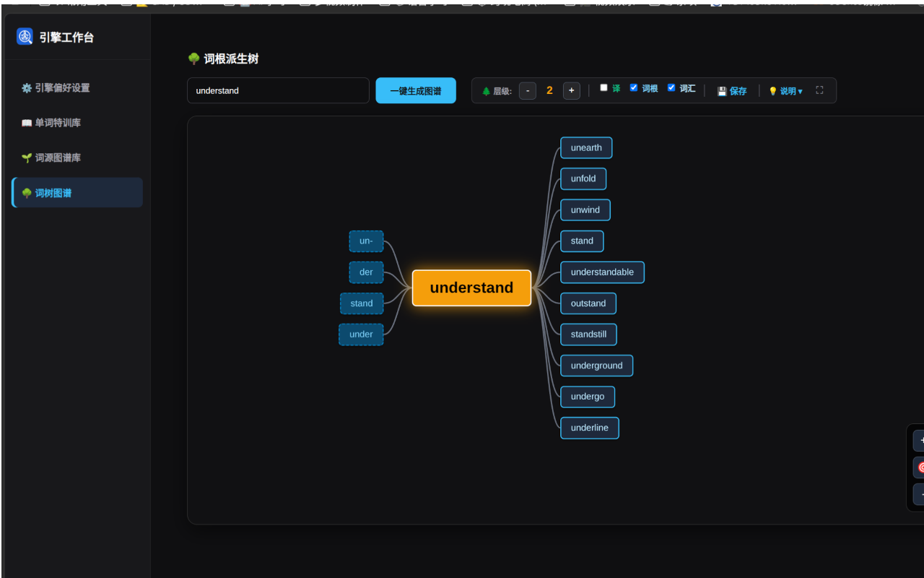Select the under root node
The width and height of the screenshot is (924, 578).
tap(361, 335)
